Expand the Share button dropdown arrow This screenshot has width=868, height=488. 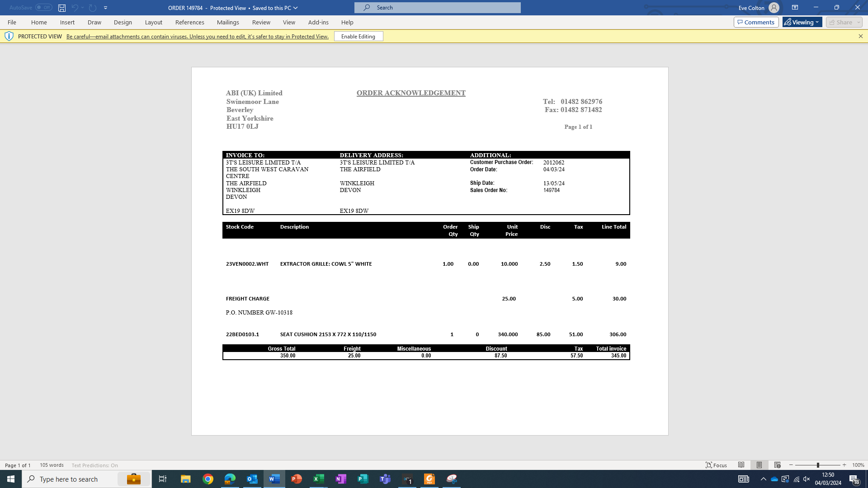[859, 22]
